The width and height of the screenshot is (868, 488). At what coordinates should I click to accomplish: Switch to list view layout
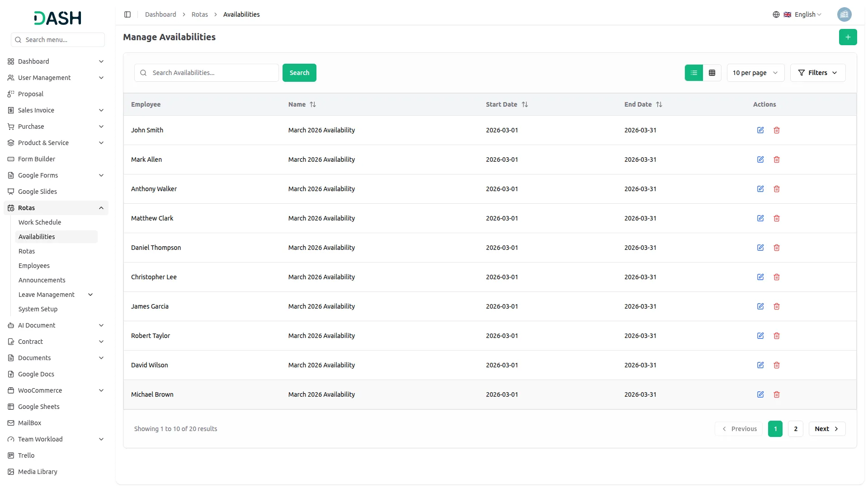693,73
